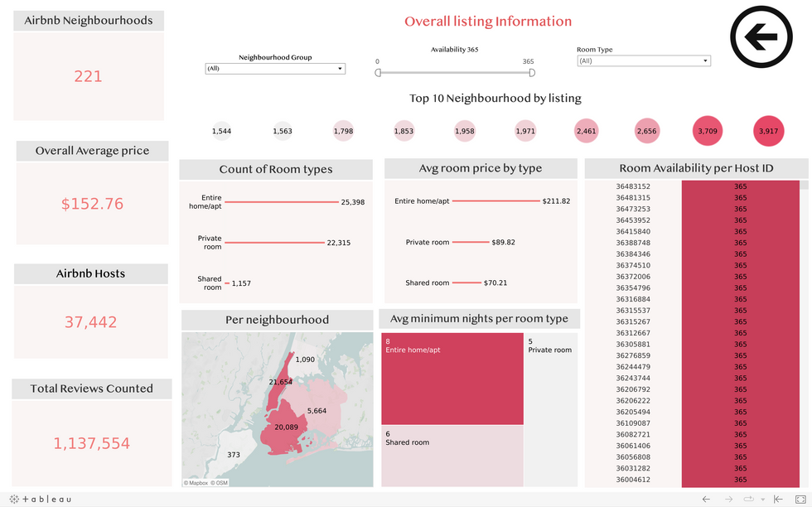Select the 3,917 neighbourhood bubble
The image size is (812, 507).
pyautogui.click(x=769, y=131)
